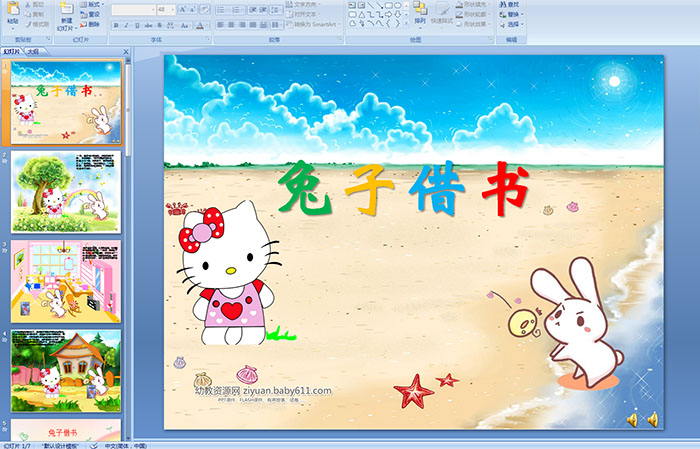Screen dimensions: 700x449
Task: Pick the down arrow block shape
Action: [397, 15]
